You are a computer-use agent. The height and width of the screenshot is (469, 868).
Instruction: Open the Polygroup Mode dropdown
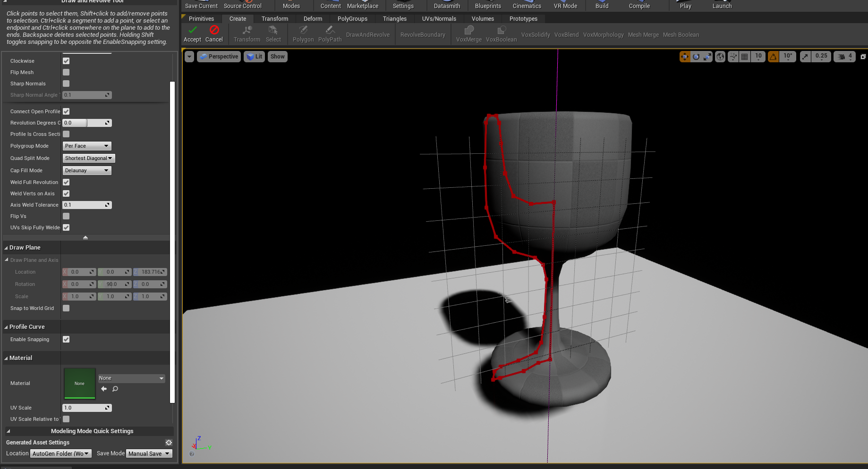87,146
